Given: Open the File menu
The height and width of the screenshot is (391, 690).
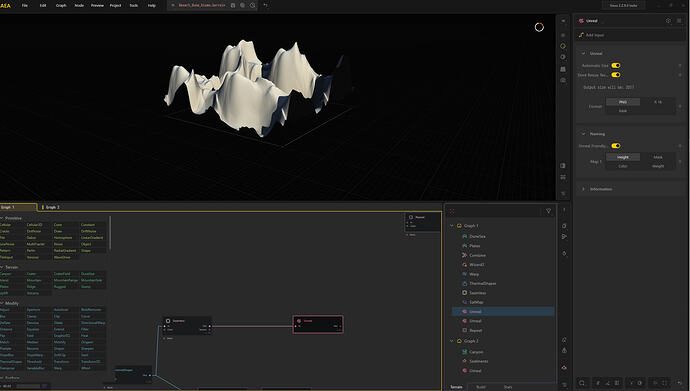Looking at the screenshot, I should click(x=25, y=5).
